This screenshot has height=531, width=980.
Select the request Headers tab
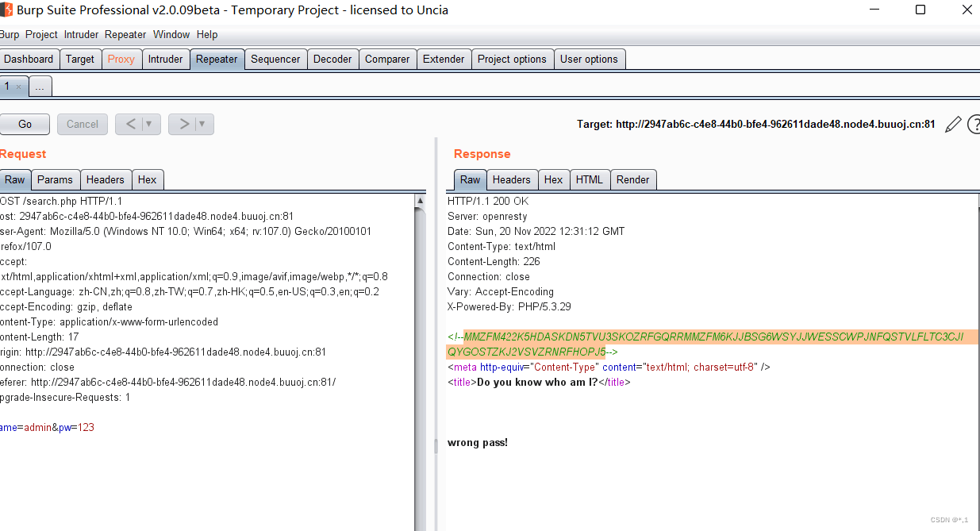pyautogui.click(x=106, y=179)
